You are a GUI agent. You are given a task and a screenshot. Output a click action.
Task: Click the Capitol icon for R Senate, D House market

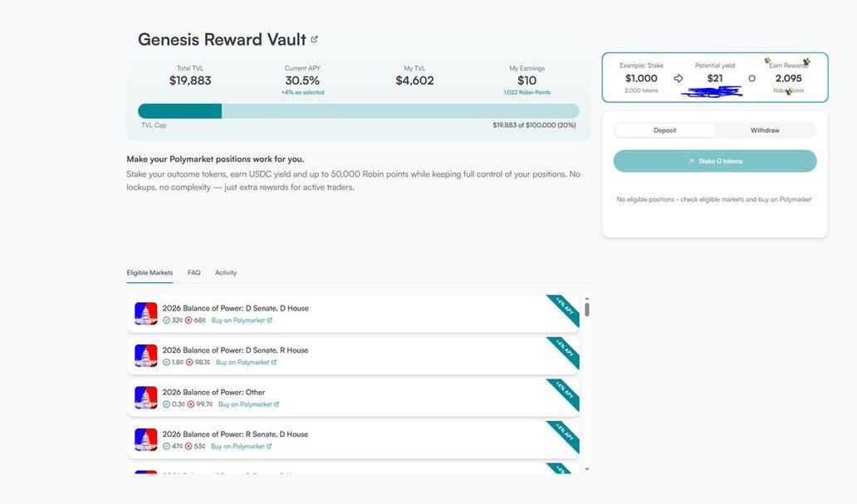(x=146, y=439)
